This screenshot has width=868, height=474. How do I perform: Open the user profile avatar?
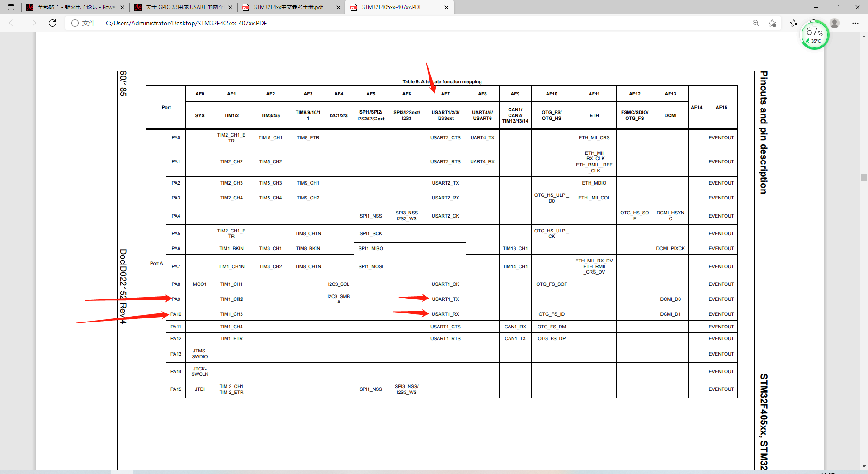point(835,23)
